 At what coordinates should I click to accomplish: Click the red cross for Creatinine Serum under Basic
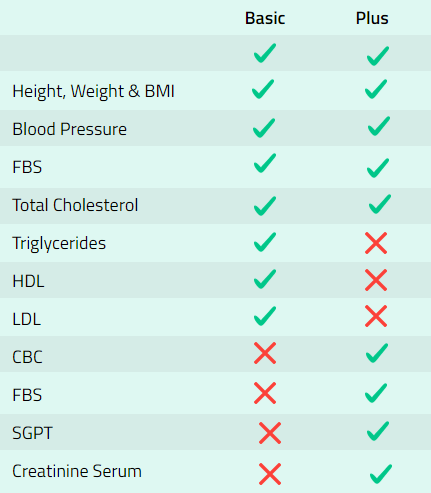(270, 474)
